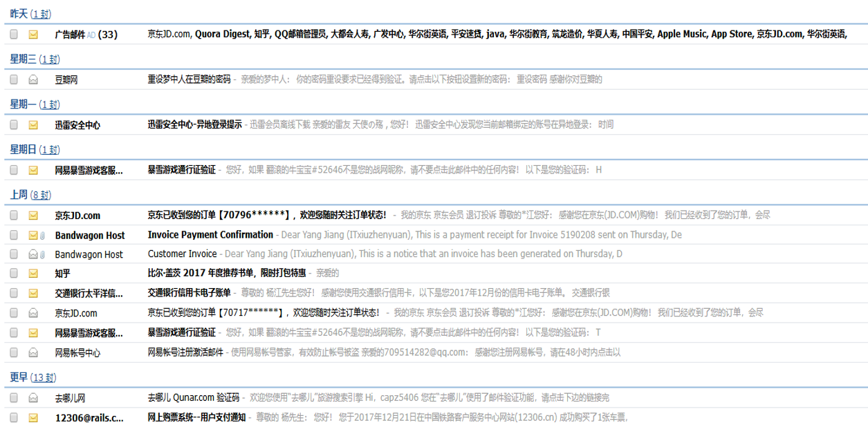Check the box for 迅雷安全中心 mail

pos(14,125)
